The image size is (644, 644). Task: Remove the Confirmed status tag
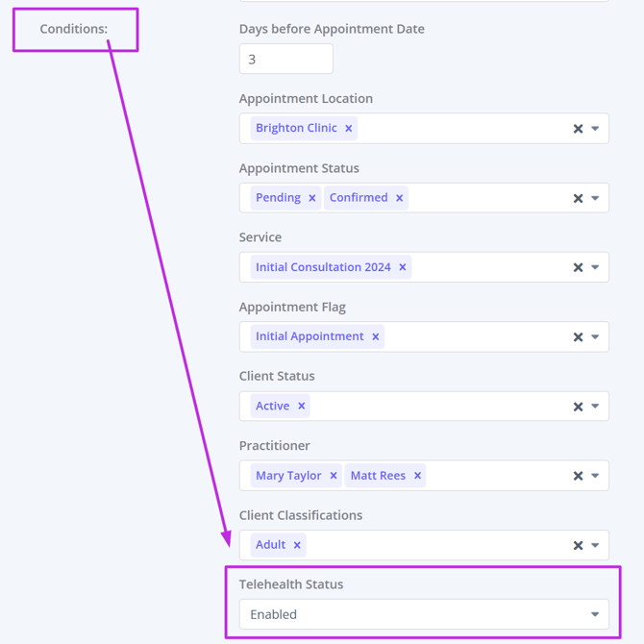(x=400, y=198)
